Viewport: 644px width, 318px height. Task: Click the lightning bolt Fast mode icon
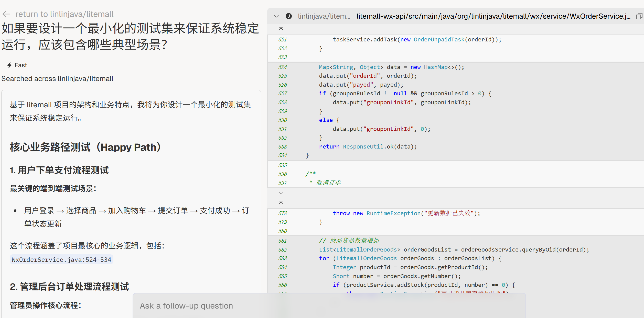point(9,65)
